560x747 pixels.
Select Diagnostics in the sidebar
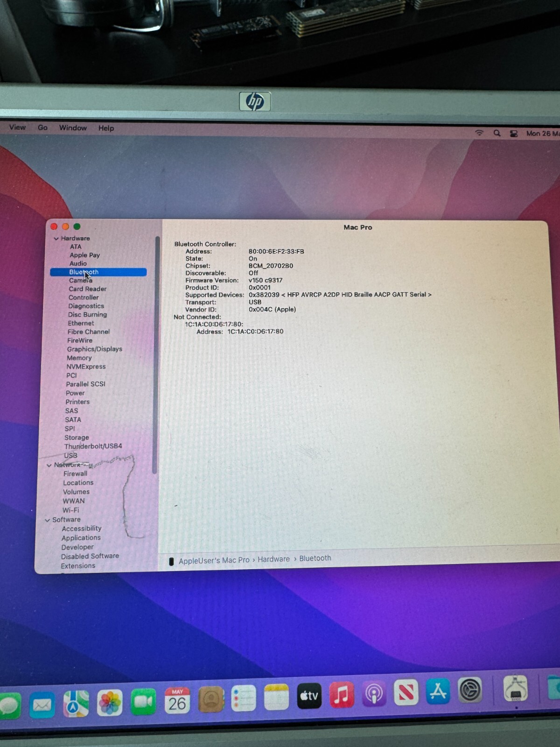pyautogui.click(x=86, y=306)
